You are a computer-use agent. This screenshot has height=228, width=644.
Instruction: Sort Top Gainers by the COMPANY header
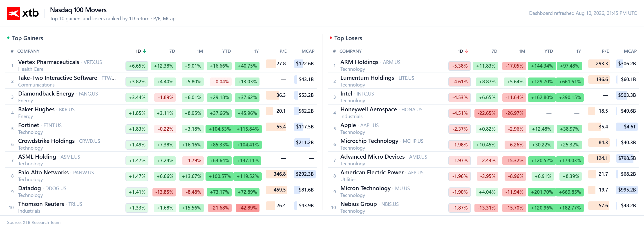click(28, 51)
